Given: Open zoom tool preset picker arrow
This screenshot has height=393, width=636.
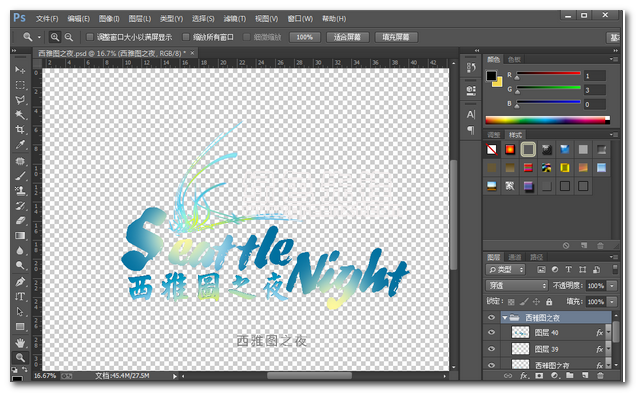Looking at the screenshot, I should [x=39, y=37].
